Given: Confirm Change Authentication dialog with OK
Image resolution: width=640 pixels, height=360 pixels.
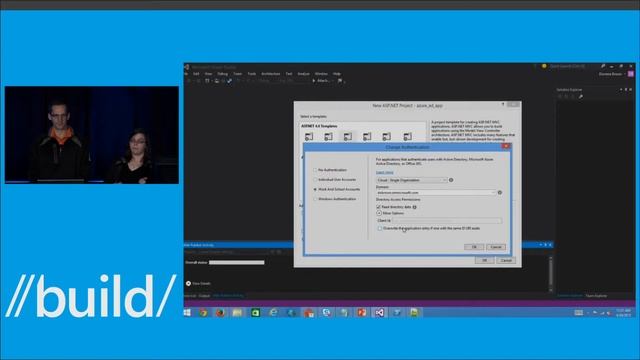Looking at the screenshot, I should click(x=474, y=247).
